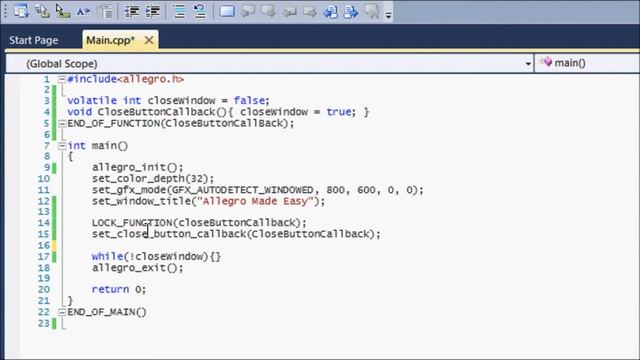Click END_OF_MAIN() text on line 22
The height and width of the screenshot is (360, 640).
(107, 312)
